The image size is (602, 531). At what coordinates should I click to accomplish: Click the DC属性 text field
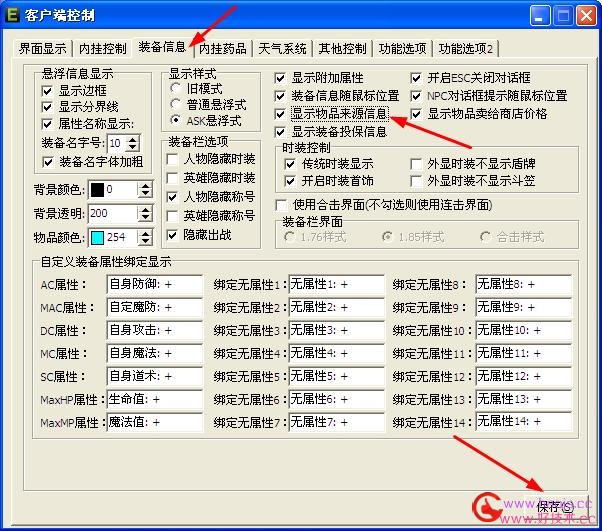tap(154, 331)
